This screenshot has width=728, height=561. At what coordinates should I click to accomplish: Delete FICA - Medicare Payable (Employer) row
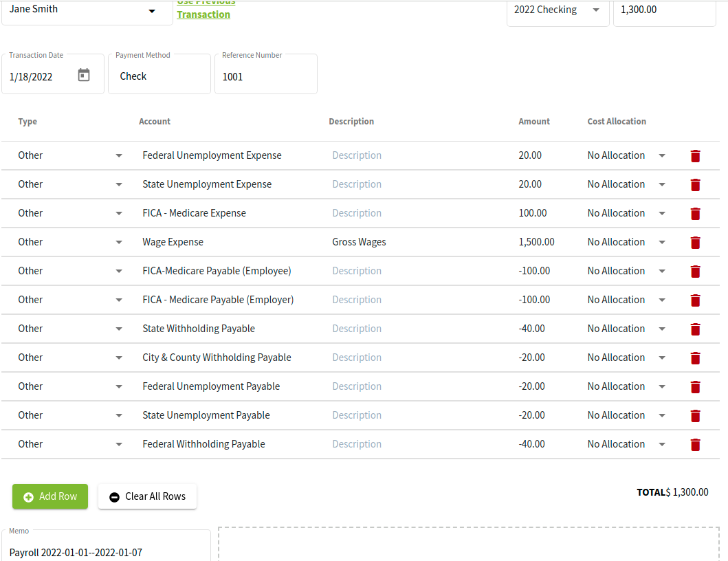(695, 300)
